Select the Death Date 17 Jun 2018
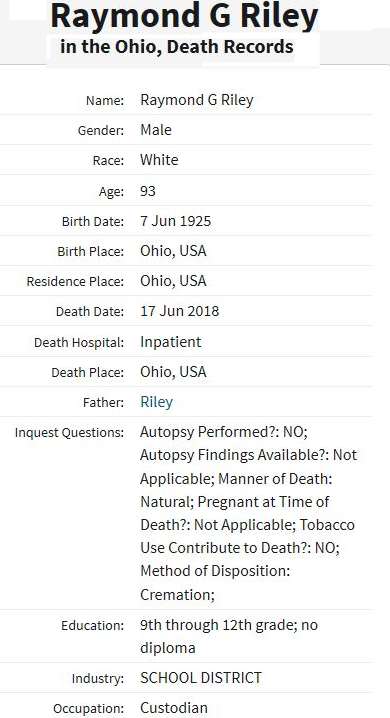Screen dimensions: 390x718 (179, 311)
